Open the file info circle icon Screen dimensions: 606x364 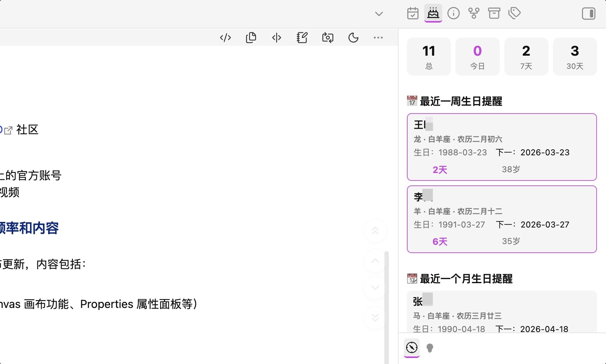[454, 14]
